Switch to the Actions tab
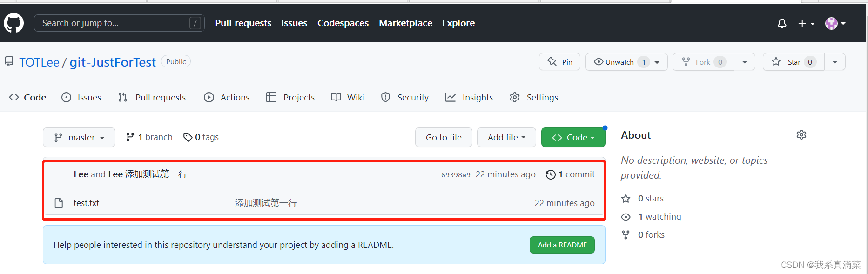 pyautogui.click(x=227, y=97)
